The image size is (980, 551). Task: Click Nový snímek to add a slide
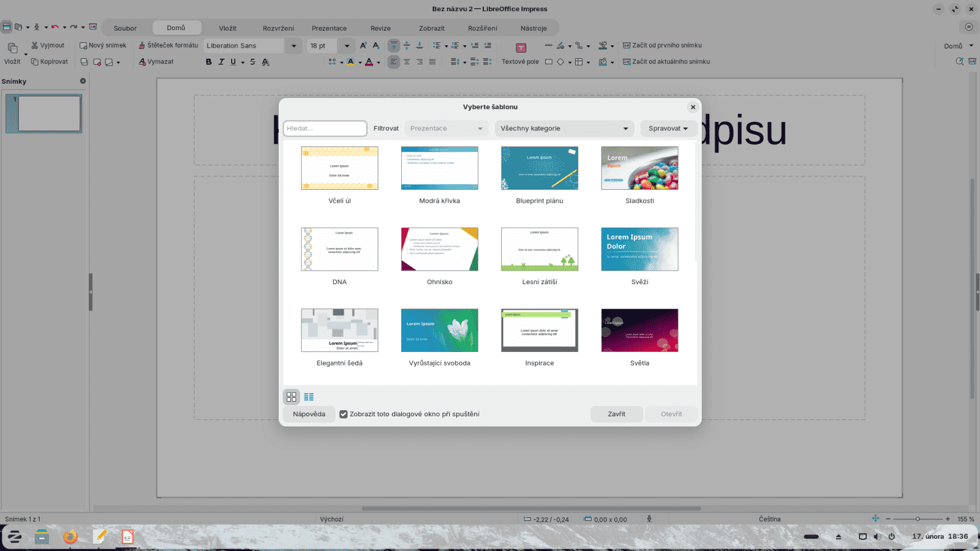103,45
